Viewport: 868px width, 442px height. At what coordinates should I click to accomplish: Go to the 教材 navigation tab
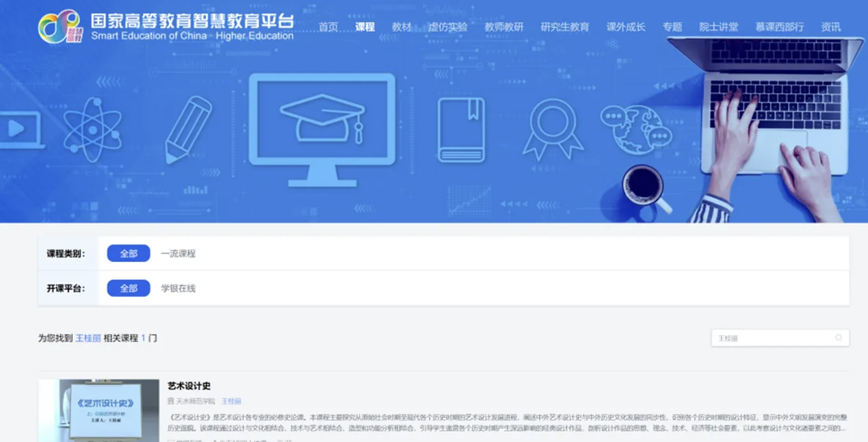point(402,27)
